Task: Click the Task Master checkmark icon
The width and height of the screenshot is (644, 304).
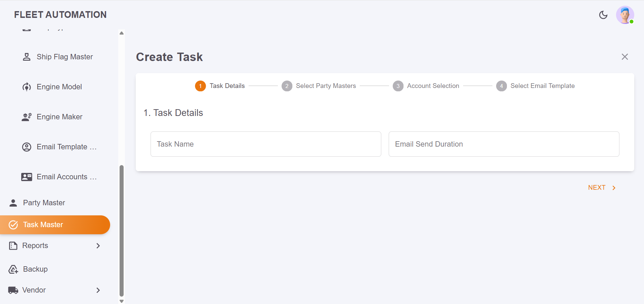Action: tap(13, 225)
